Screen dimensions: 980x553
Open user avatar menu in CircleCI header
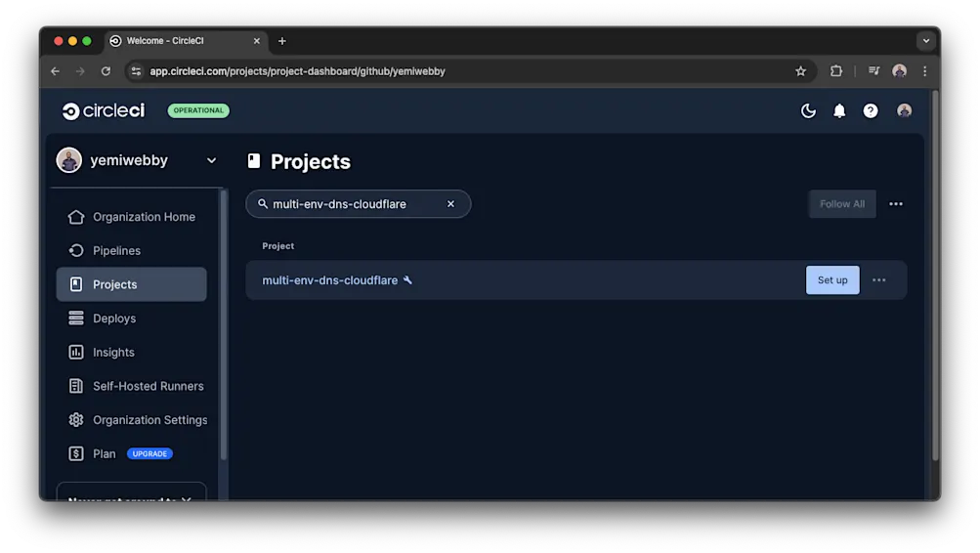click(x=904, y=110)
